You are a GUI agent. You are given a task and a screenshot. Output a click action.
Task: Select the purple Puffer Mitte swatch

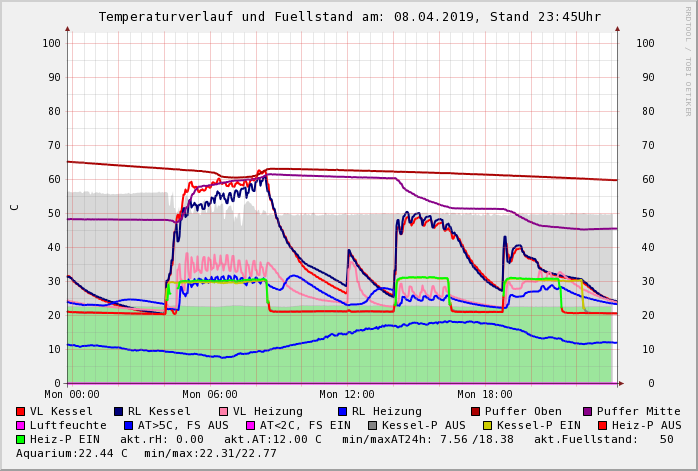(x=588, y=411)
